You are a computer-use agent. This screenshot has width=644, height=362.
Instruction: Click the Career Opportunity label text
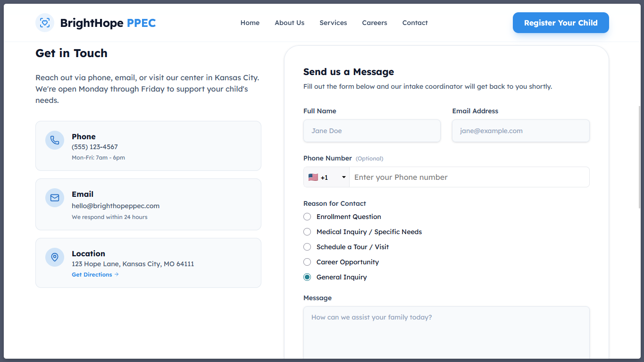(348, 262)
